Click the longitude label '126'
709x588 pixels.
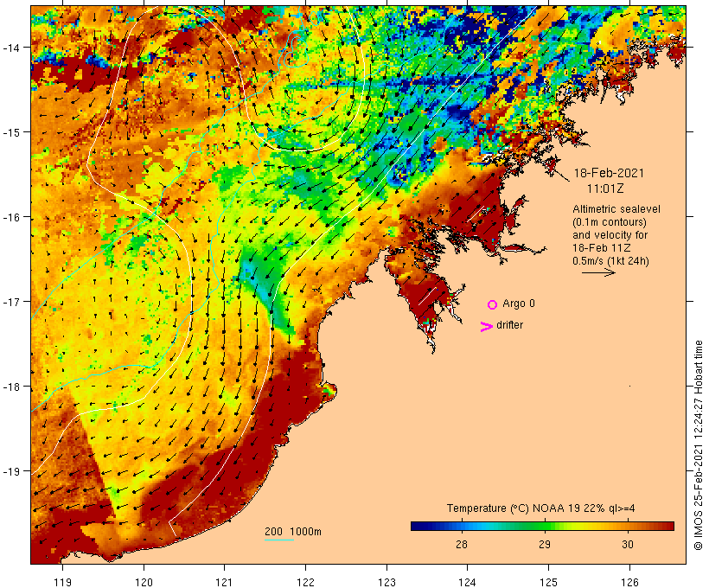click(629, 582)
